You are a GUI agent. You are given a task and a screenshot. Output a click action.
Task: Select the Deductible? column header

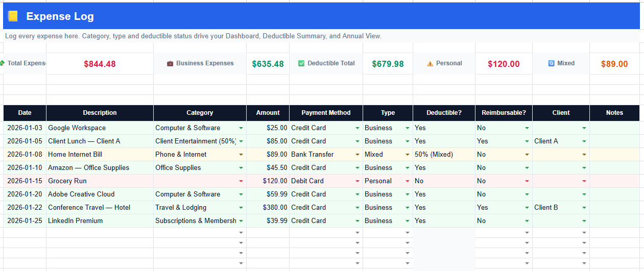click(444, 113)
